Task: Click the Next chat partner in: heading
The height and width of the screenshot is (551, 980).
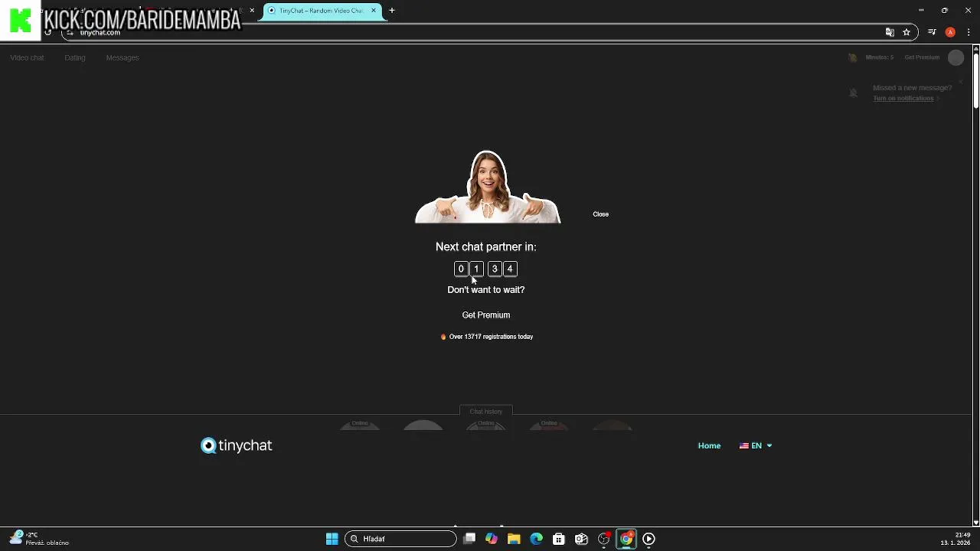Action: coord(485,246)
